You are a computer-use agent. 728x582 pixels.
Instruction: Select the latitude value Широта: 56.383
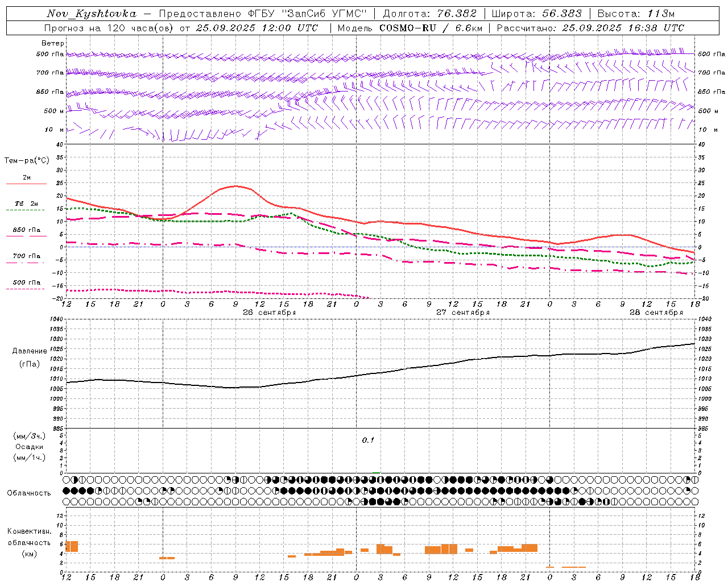[x=536, y=14]
